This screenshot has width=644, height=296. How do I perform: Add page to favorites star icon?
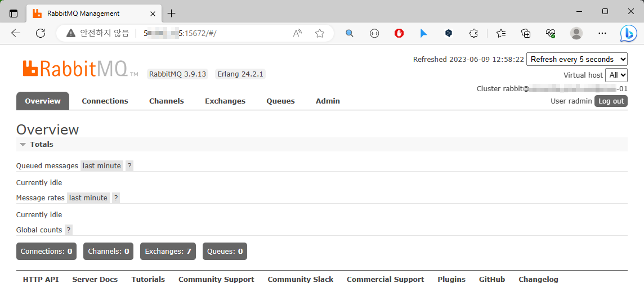click(x=320, y=33)
